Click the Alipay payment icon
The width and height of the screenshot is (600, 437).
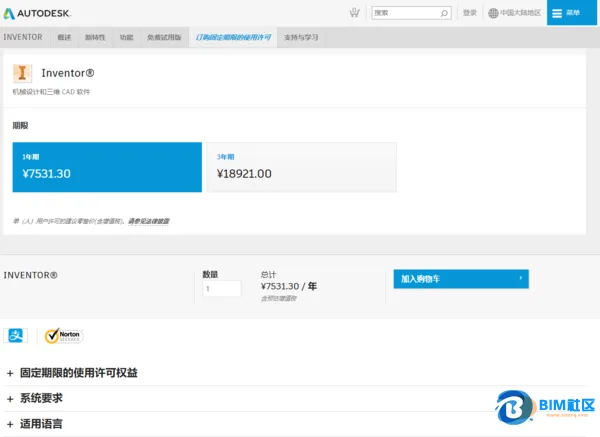click(16, 336)
